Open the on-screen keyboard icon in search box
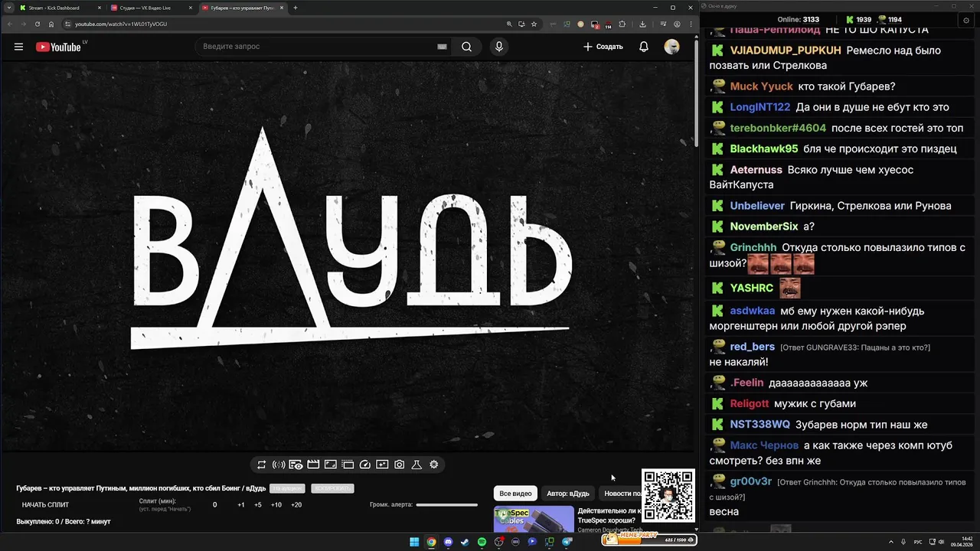Image resolution: width=980 pixels, height=551 pixels. 442,47
